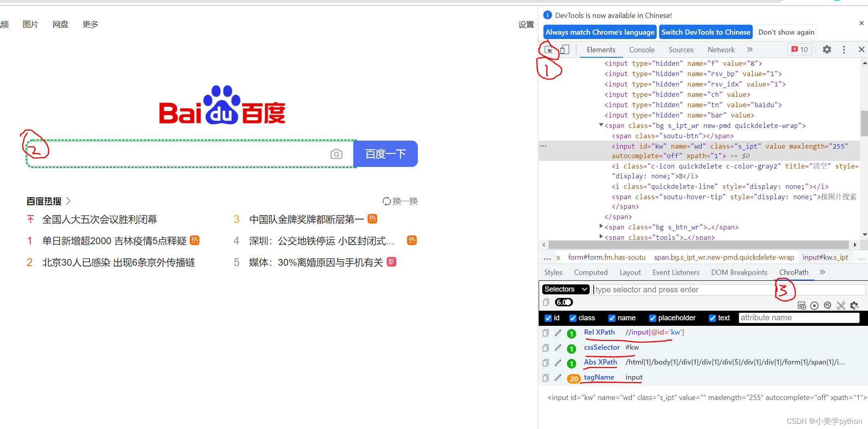Dismiss the DevTools language notification bar

click(x=861, y=23)
